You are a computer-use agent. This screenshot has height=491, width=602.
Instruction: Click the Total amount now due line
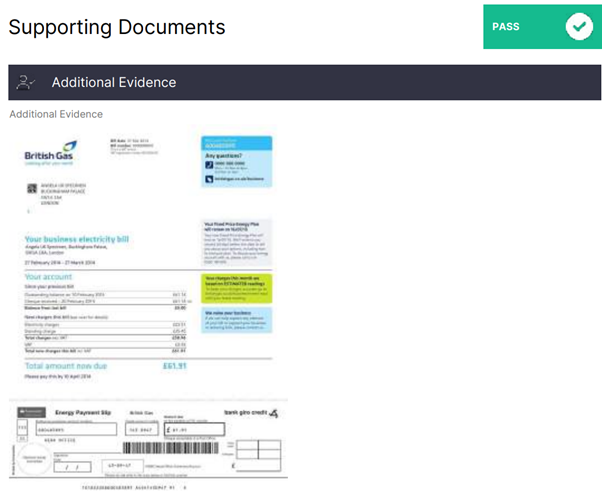point(106,366)
